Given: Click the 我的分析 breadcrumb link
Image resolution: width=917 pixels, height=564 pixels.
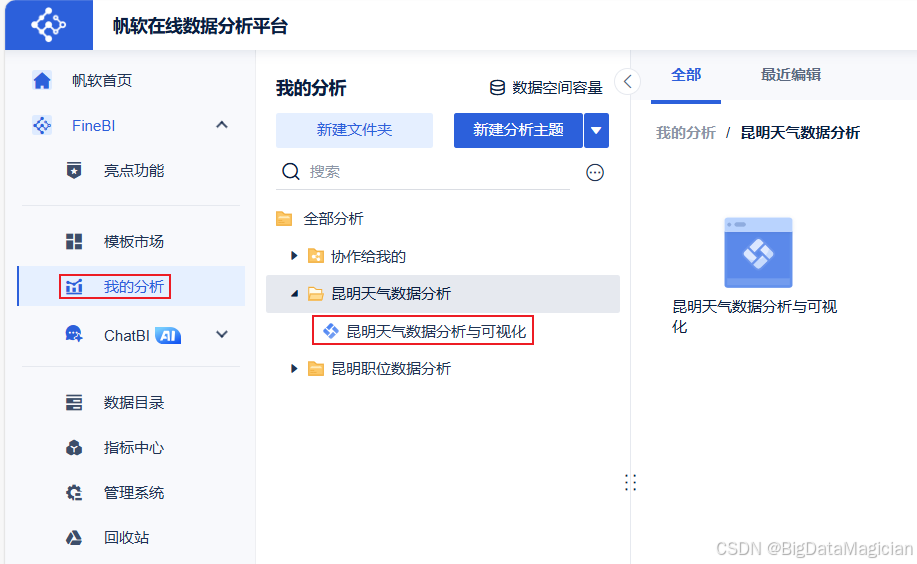Looking at the screenshot, I should click(x=685, y=133).
